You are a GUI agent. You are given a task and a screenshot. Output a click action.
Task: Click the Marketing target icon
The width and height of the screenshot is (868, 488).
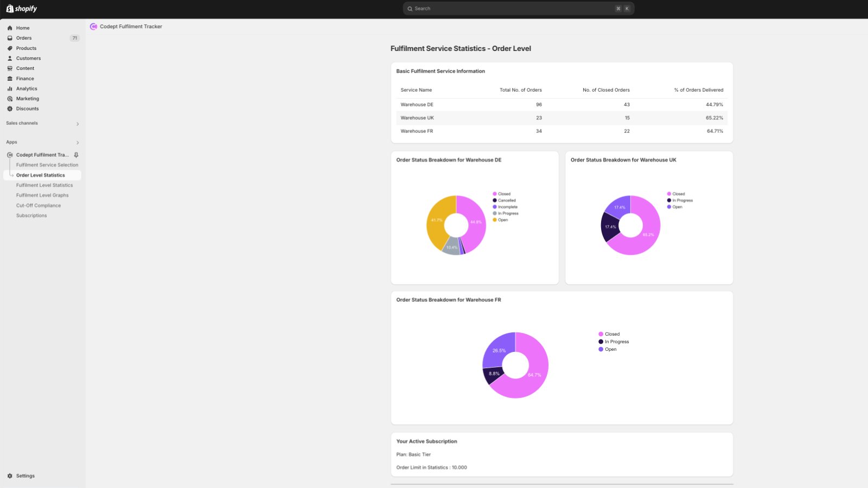tap(10, 99)
